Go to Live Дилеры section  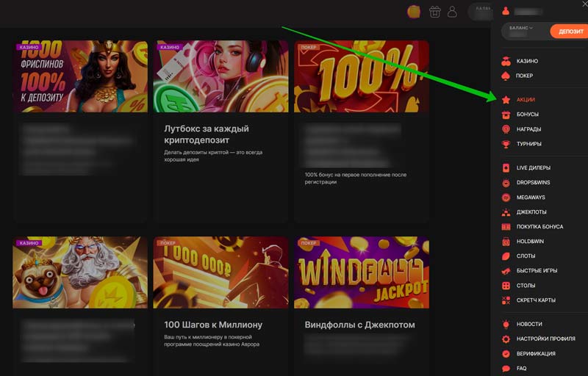534,167
